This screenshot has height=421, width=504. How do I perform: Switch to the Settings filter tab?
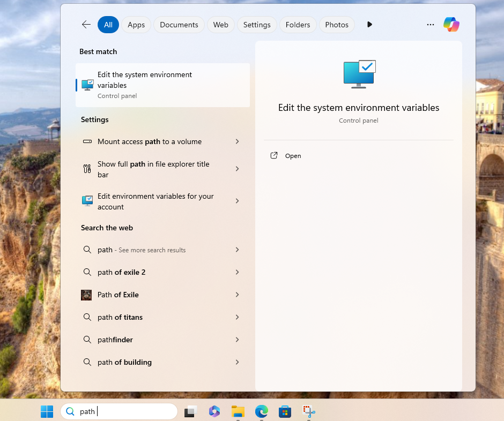pyautogui.click(x=257, y=25)
